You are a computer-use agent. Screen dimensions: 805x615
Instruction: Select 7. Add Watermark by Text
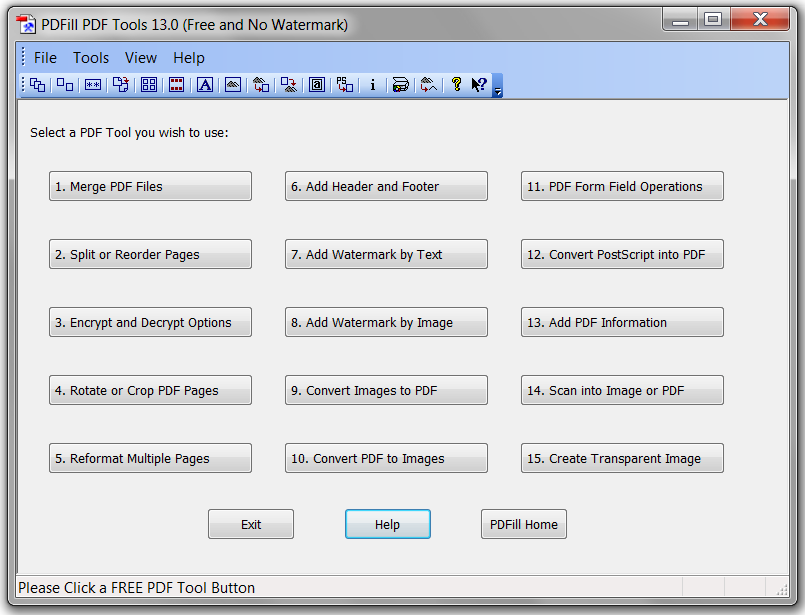click(386, 254)
